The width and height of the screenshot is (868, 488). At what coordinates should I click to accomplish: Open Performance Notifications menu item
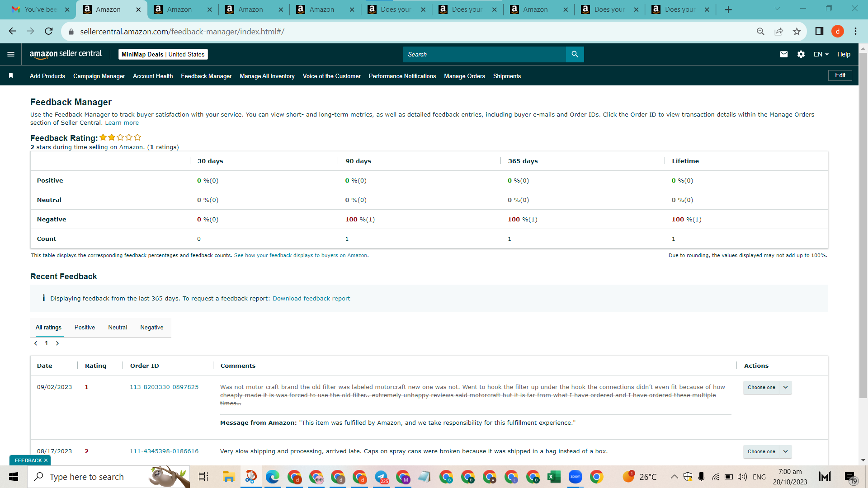(402, 76)
